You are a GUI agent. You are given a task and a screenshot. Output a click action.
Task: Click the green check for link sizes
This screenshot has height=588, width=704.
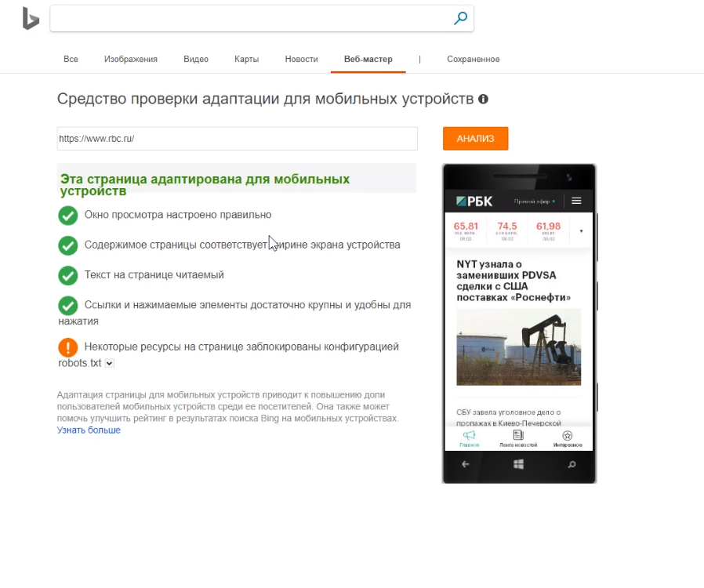67,305
